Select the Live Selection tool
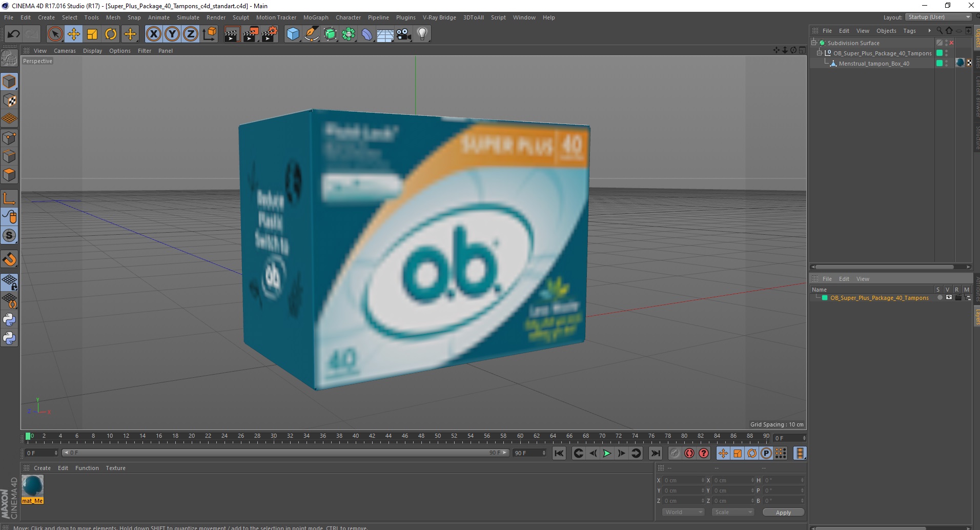The height and width of the screenshot is (530, 980). (55, 34)
